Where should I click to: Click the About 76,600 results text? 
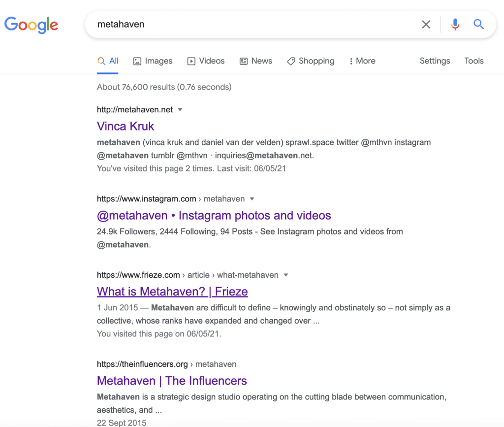(x=164, y=87)
